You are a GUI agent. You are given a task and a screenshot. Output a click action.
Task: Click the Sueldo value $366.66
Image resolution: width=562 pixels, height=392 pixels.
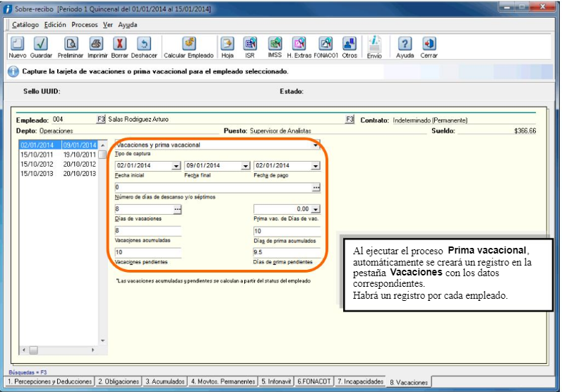coord(525,131)
